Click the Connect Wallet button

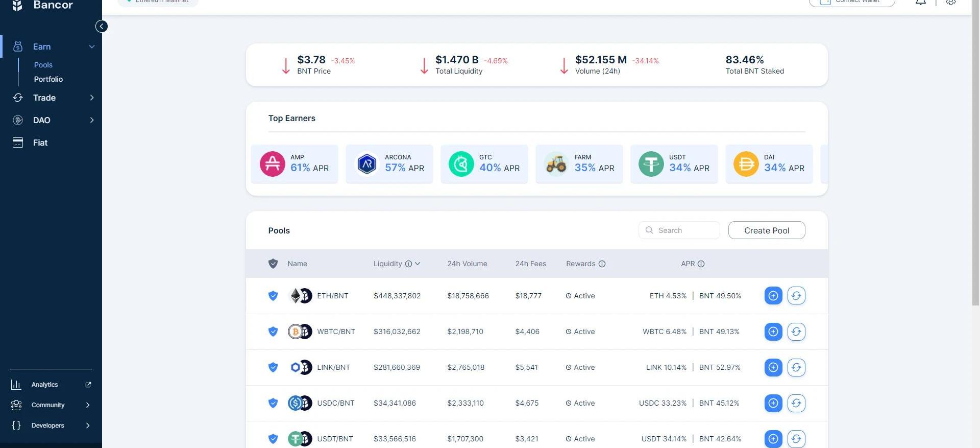(x=852, y=2)
